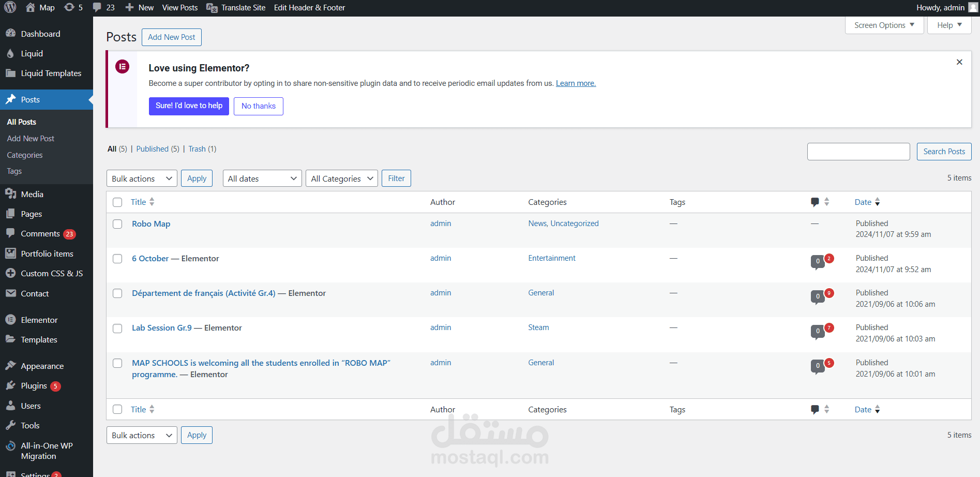Check the select-all checkbox in table footer
Viewport: 980px width, 477px height.
(x=117, y=409)
